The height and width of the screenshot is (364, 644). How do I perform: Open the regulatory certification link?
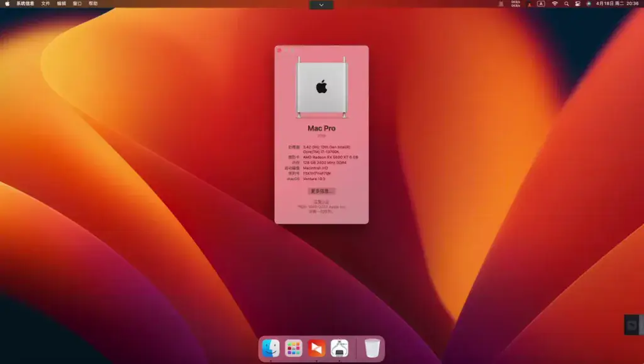(321, 202)
